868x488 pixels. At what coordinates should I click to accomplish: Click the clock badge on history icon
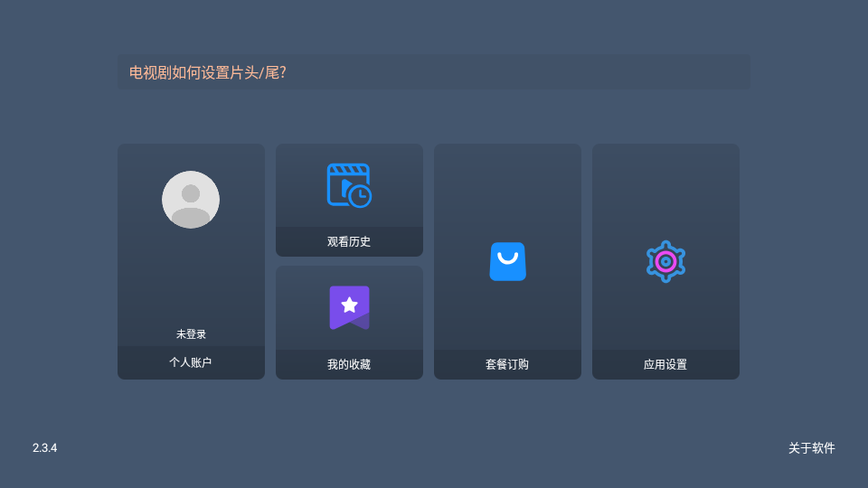[x=360, y=196]
